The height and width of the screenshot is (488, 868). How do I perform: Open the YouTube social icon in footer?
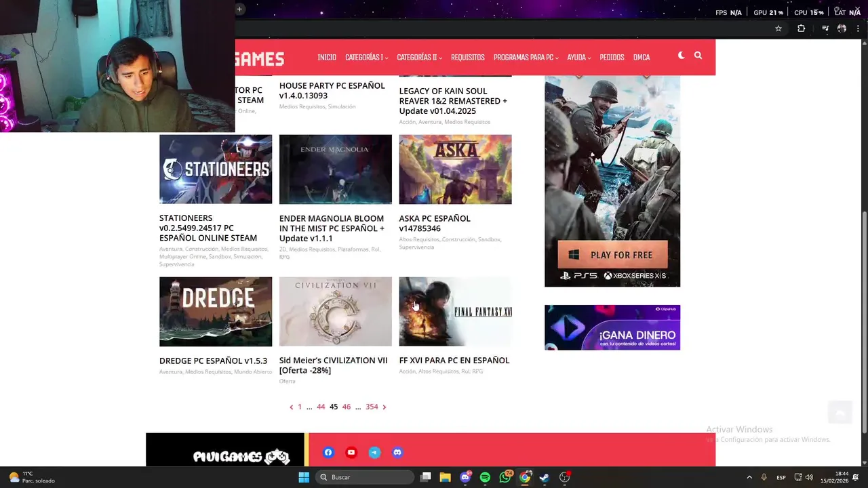[351, 452]
